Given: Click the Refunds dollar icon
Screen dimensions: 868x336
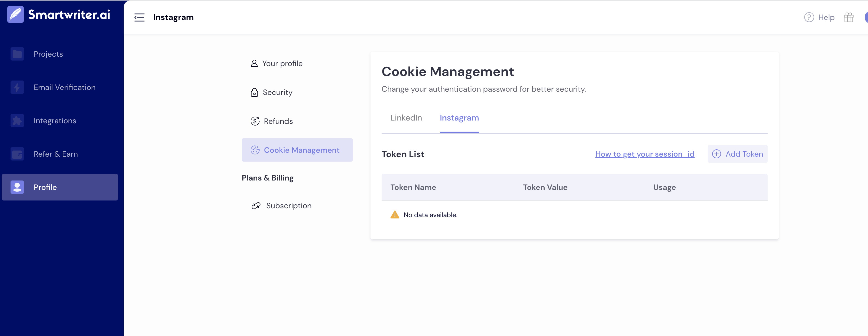Looking at the screenshot, I should click(x=255, y=121).
